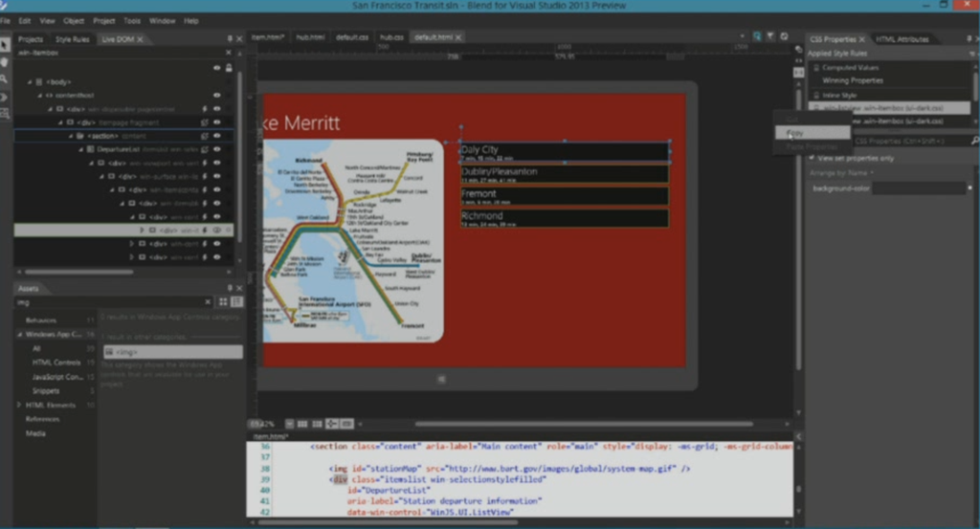Toggle visibility of win-viewport div
Screen dimensions: 980x529
(x=217, y=163)
